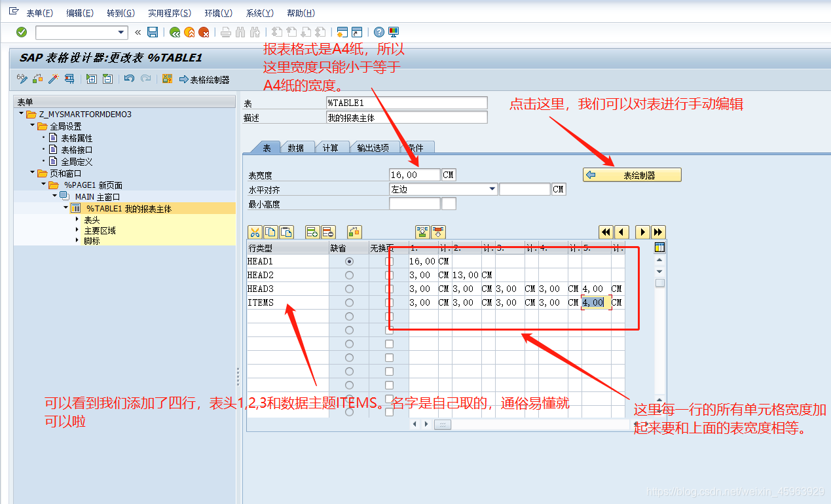Move one column right with single-right arrow
The width and height of the screenshot is (831, 504).
point(642,232)
